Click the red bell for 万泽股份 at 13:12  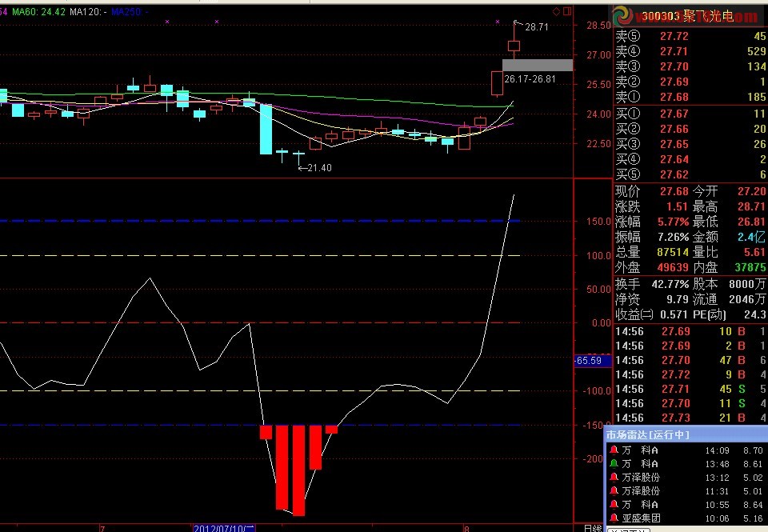pos(614,477)
